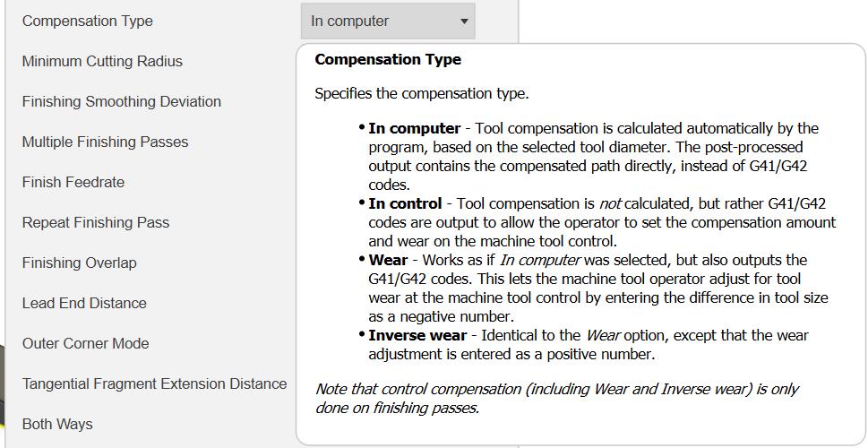The height and width of the screenshot is (448, 868).
Task: Click the bold "In computer" term in tooltip
Action: pyautogui.click(x=414, y=128)
